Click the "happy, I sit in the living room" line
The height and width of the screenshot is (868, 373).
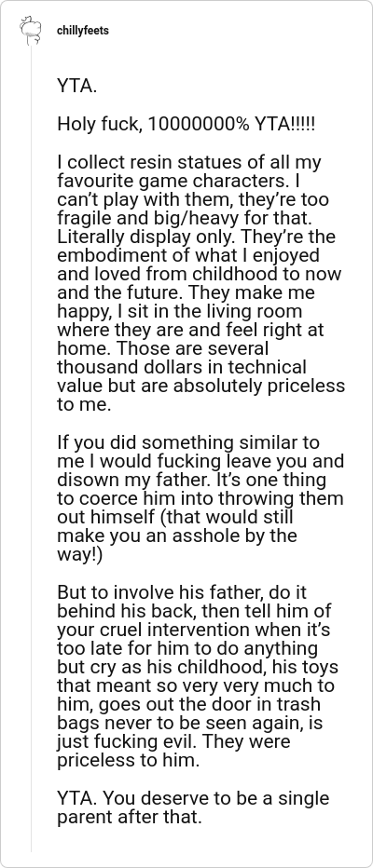[179, 312]
